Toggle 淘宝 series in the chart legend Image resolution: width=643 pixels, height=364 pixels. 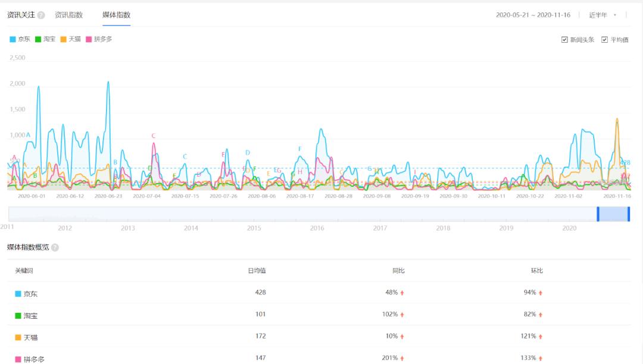45,39
